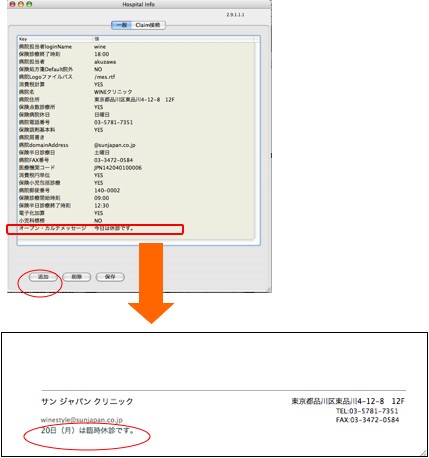
Task: Select the loginName row showing wine
Action: (x=136, y=47)
